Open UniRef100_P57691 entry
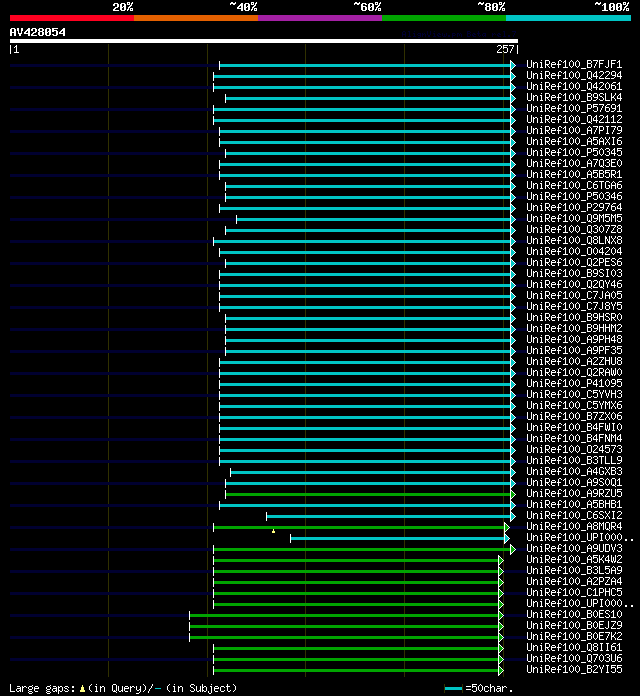Screen dimensions: 640x696 (x=574, y=108)
